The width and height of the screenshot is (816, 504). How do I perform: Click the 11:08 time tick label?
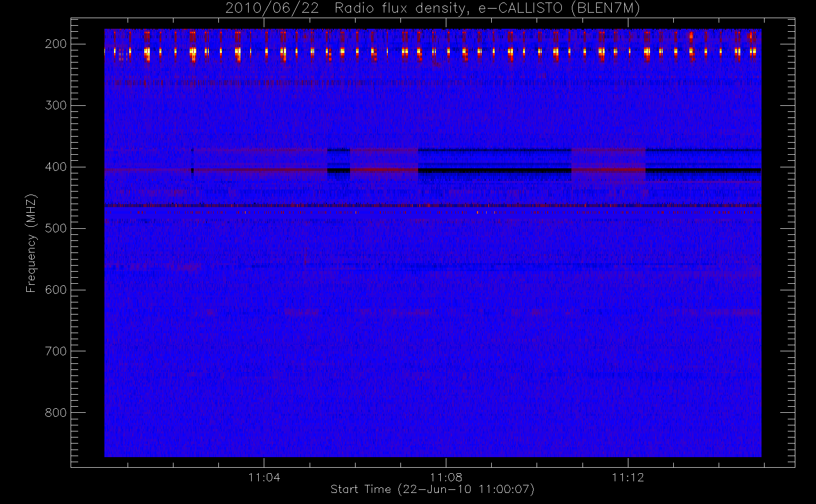point(446,477)
